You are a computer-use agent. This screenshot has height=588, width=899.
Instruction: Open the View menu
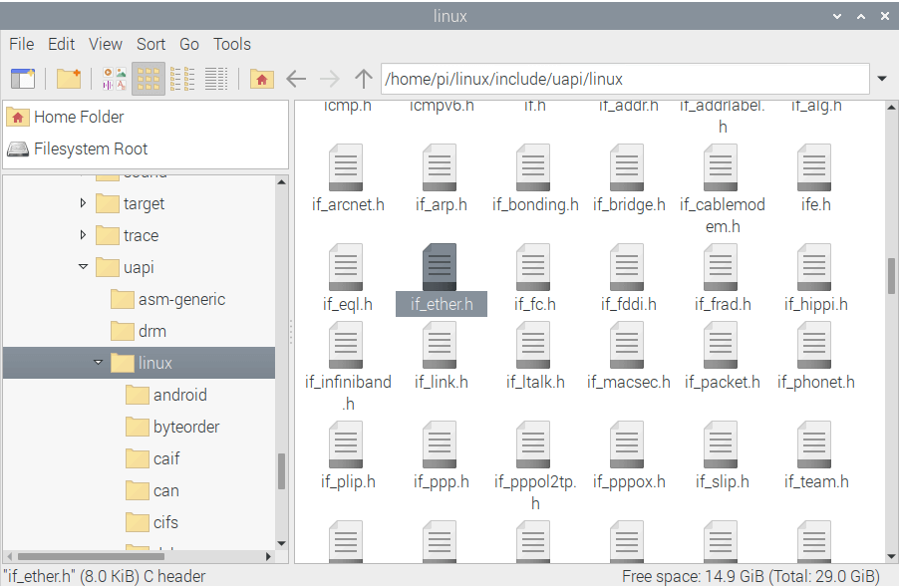coord(105,44)
